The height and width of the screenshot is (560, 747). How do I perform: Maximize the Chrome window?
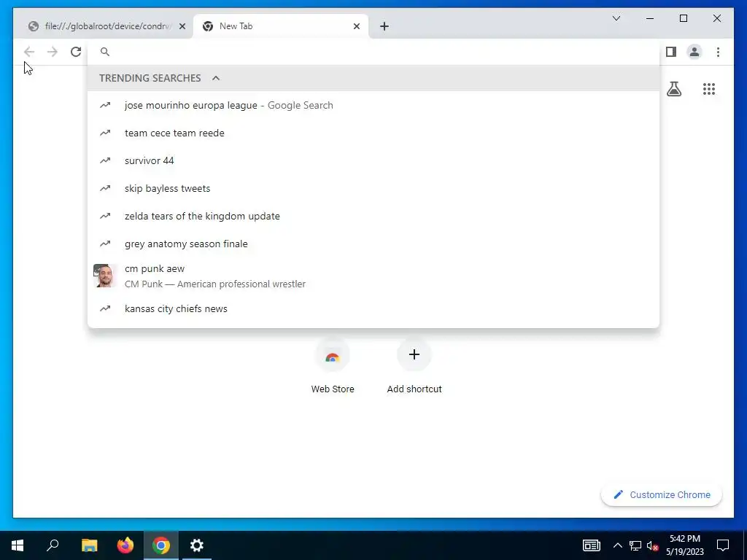[x=683, y=18]
